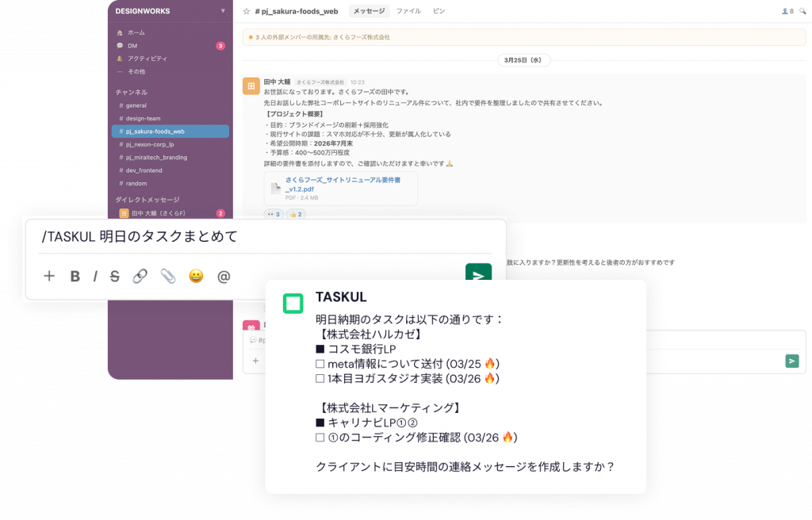Toggle the thumbs-up reaction with count 2
The height and width of the screenshot is (520, 812).
[x=296, y=215]
